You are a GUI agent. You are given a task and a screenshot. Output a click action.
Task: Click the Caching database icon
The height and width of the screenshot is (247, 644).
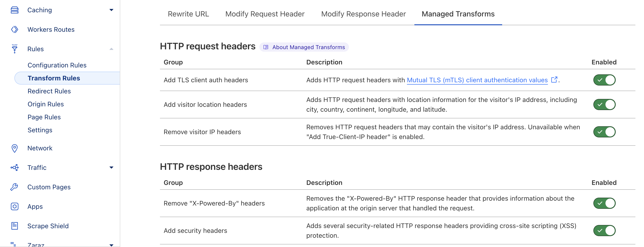14,10
